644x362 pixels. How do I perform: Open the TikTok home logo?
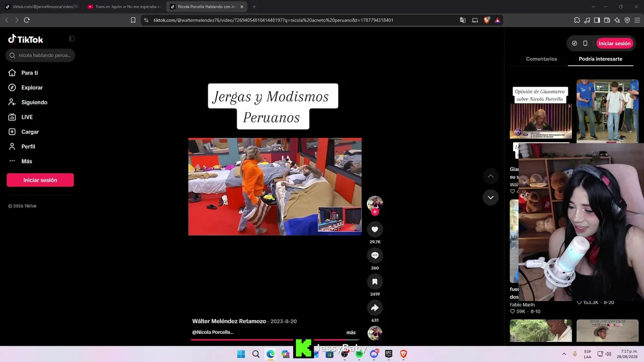(x=26, y=39)
